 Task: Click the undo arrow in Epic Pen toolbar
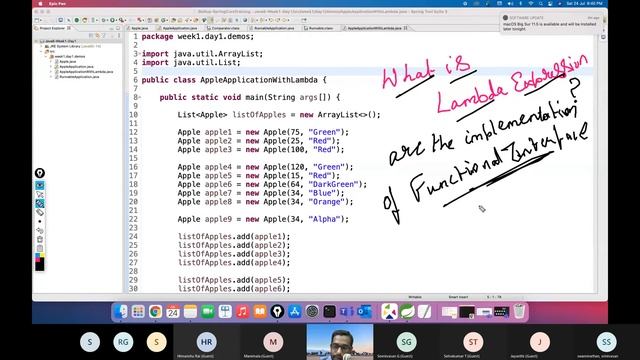(40, 230)
